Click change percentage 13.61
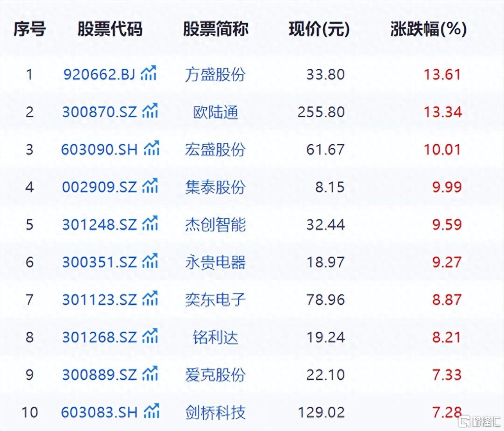Screen dimensions: 504x431 pos(443,74)
